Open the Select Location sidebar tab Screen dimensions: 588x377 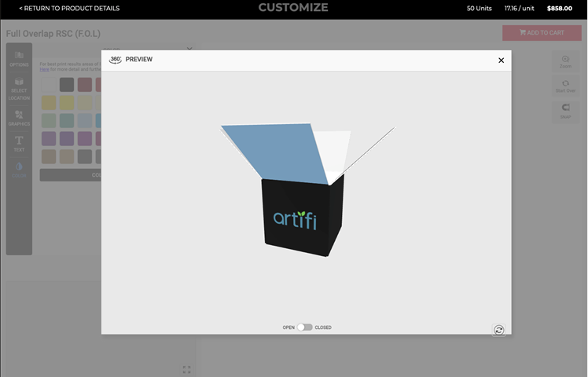19,89
